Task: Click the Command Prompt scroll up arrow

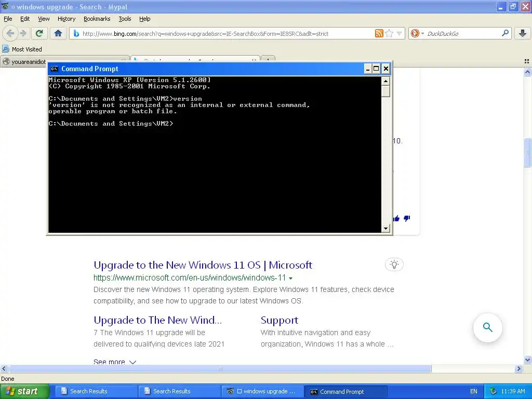Action: (385, 81)
